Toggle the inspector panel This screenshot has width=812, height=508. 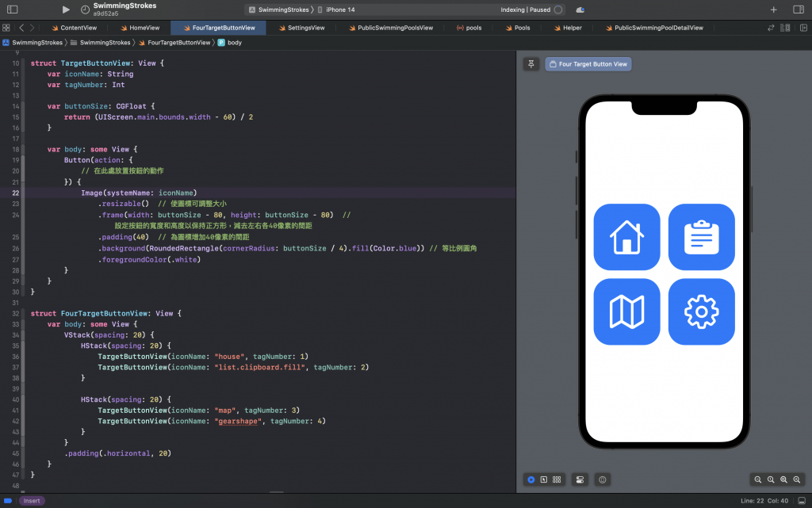tap(798, 10)
